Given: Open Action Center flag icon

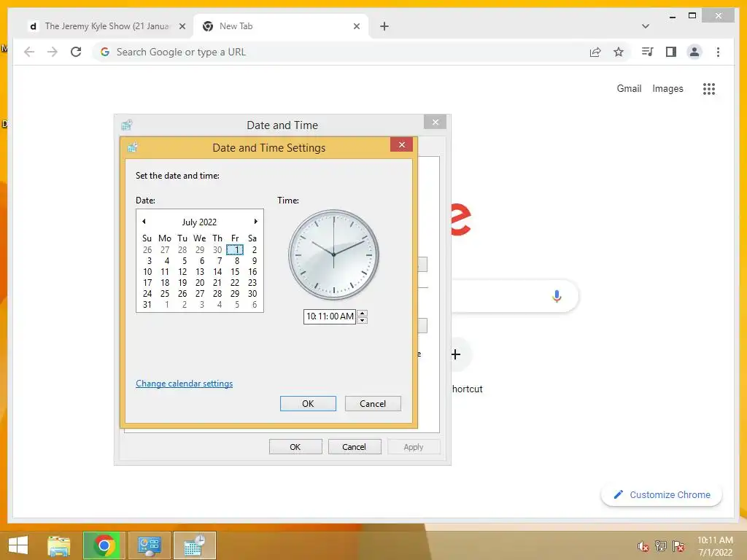Looking at the screenshot, I should (678, 546).
